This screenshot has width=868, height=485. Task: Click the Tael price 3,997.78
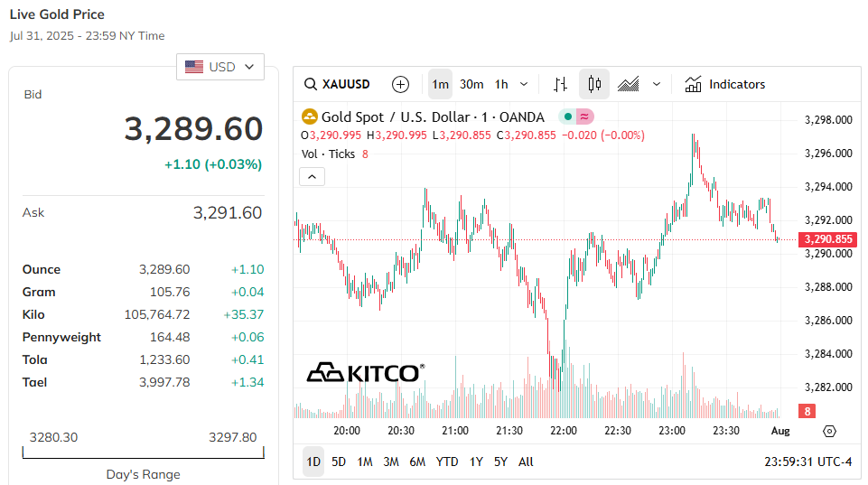pos(164,383)
